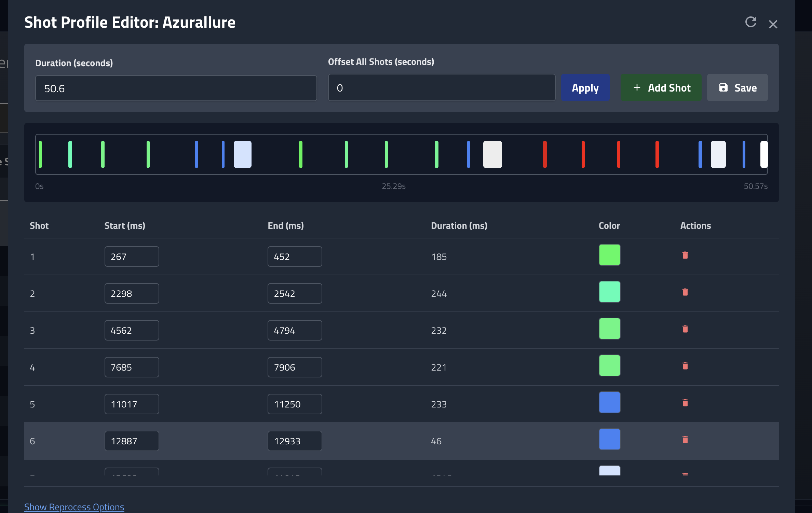Click the Add Shot button
812x513 pixels.
pos(661,88)
